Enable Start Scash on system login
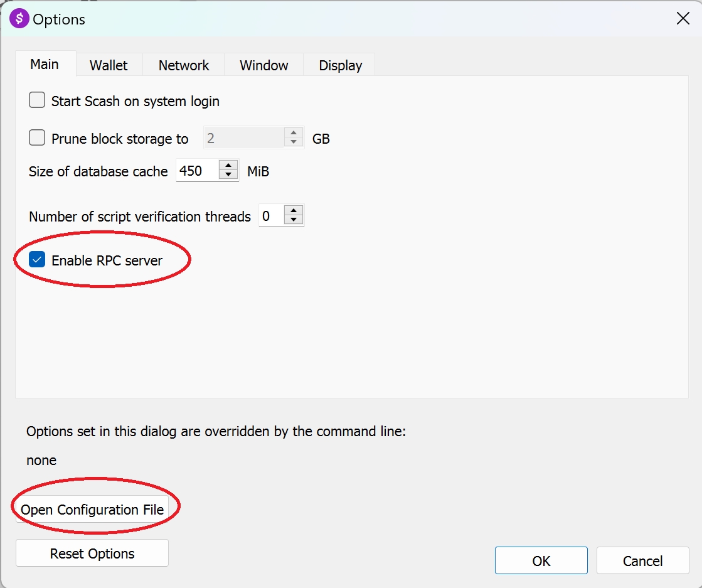Screen dimensions: 702x588 tap(37, 100)
